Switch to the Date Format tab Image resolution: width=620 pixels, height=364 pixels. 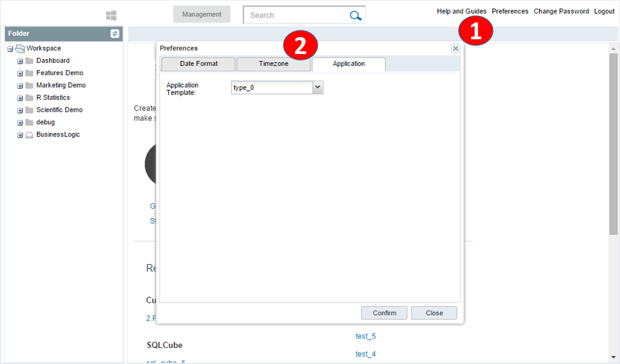199,64
